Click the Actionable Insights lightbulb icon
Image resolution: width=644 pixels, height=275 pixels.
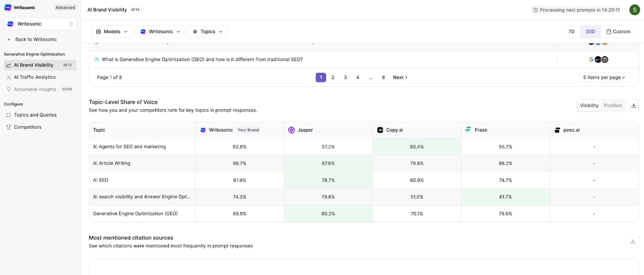click(8, 89)
